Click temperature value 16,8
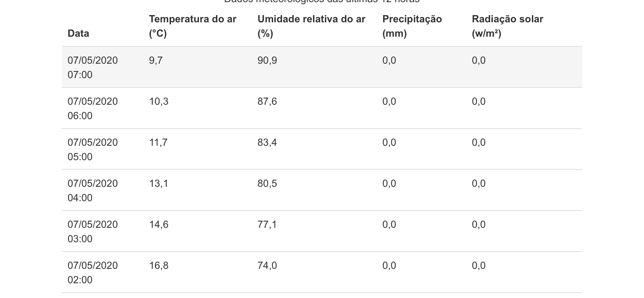Viewport: 644px width, 298px height. (159, 265)
